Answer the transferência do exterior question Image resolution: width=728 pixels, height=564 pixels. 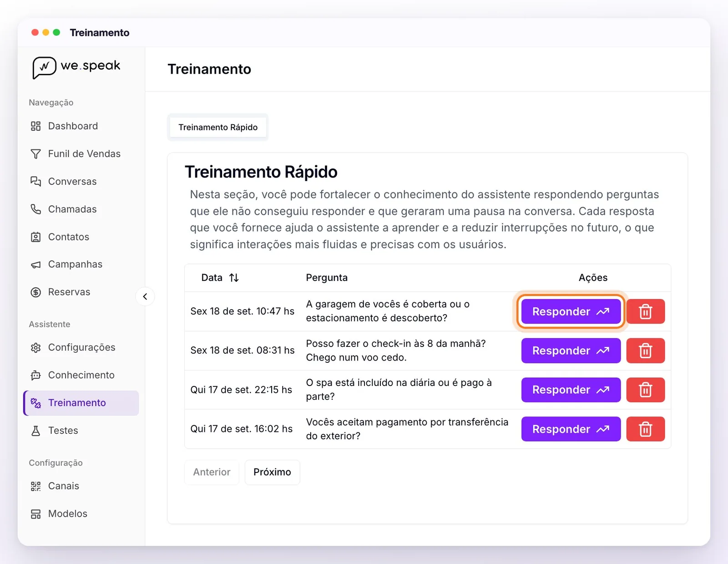pyautogui.click(x=571, y=429)
